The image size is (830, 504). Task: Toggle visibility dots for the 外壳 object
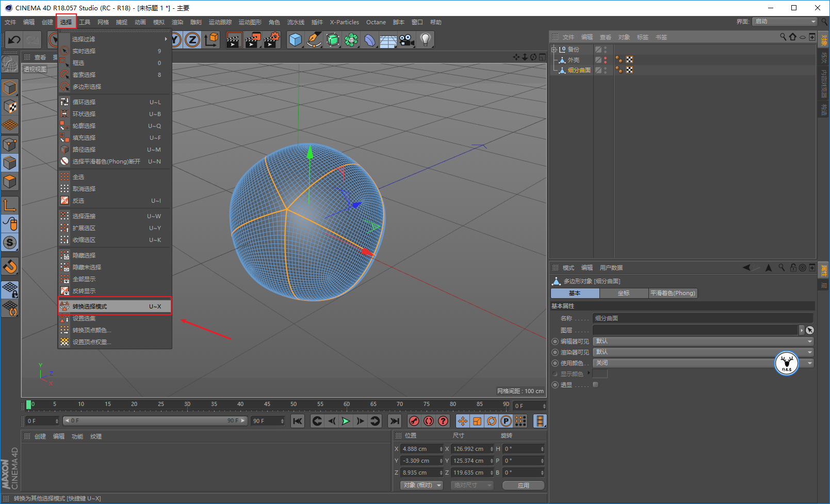[606, 60]
